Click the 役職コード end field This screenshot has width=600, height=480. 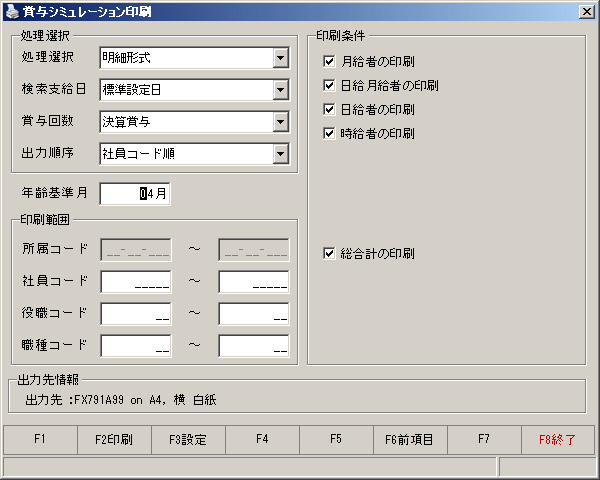[x=254, y=314]
